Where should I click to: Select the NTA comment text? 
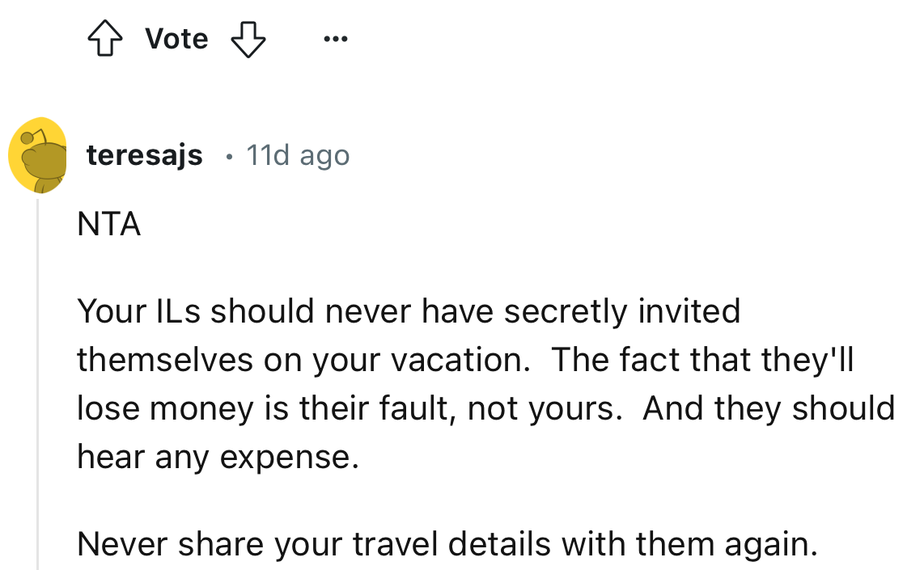coord(108,224)
